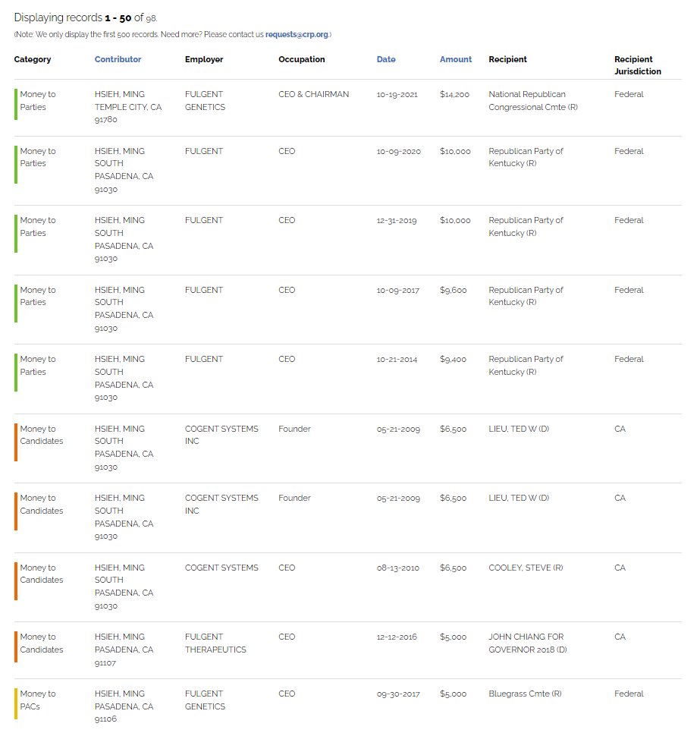Select the Temple City contributor entry
Viewport: 700px width, 733px height.
[127, 107]
